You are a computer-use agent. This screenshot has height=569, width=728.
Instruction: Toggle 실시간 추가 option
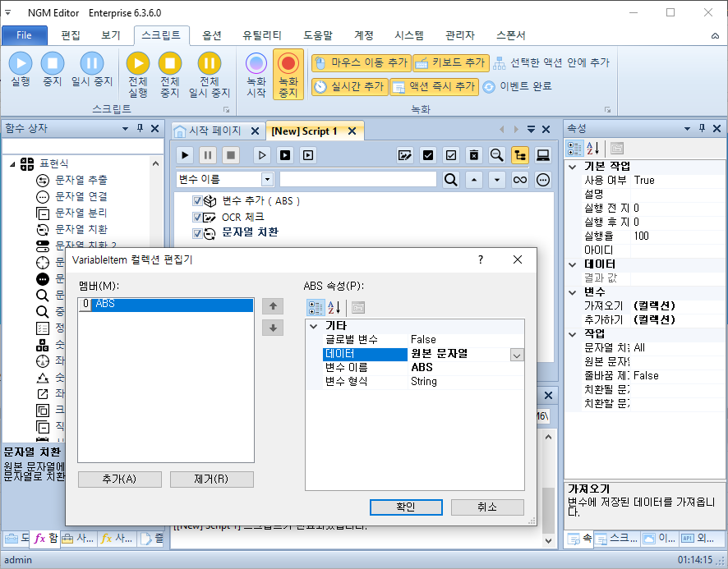click(349, 87)
